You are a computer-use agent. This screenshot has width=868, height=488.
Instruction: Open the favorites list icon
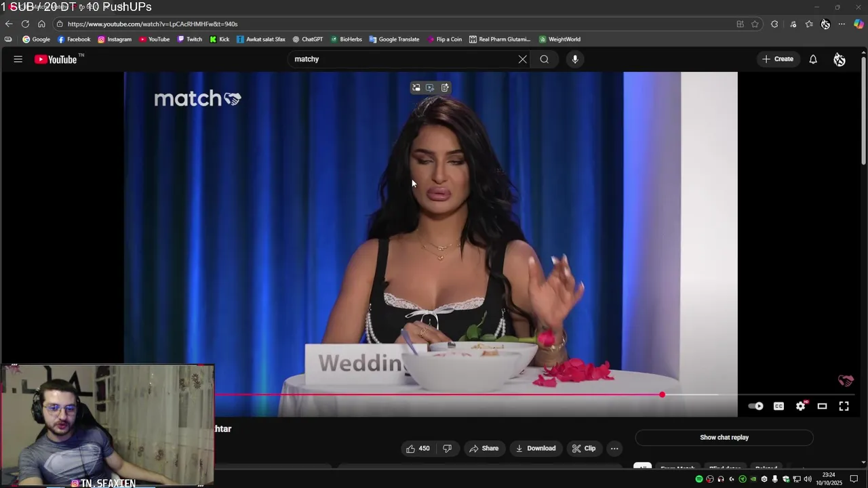[809, 24]
